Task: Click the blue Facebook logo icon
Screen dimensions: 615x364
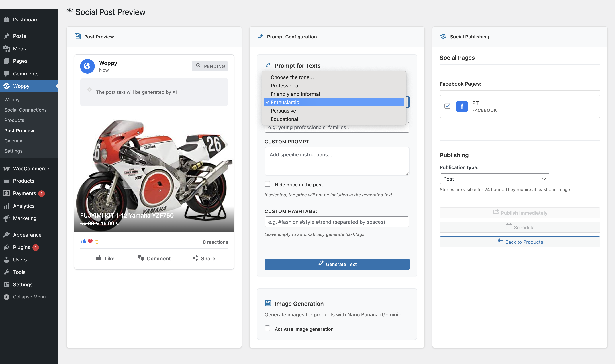Action: pos(462,106)
